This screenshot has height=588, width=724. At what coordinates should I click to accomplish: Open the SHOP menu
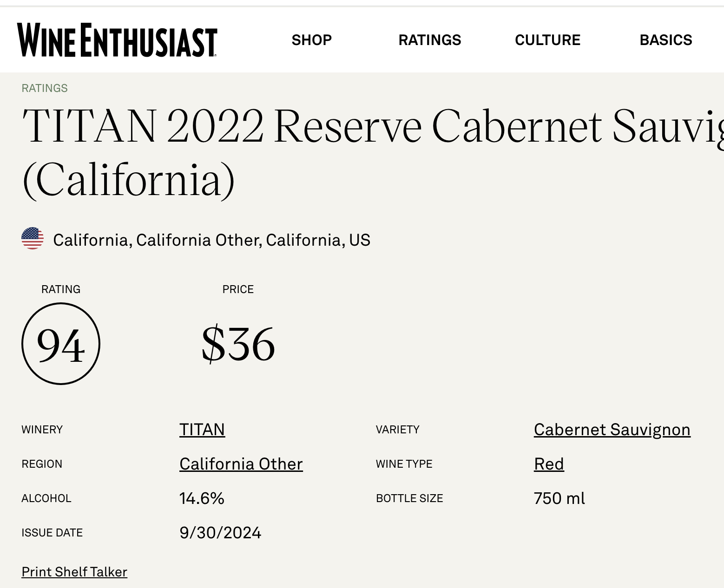point(311,40)
